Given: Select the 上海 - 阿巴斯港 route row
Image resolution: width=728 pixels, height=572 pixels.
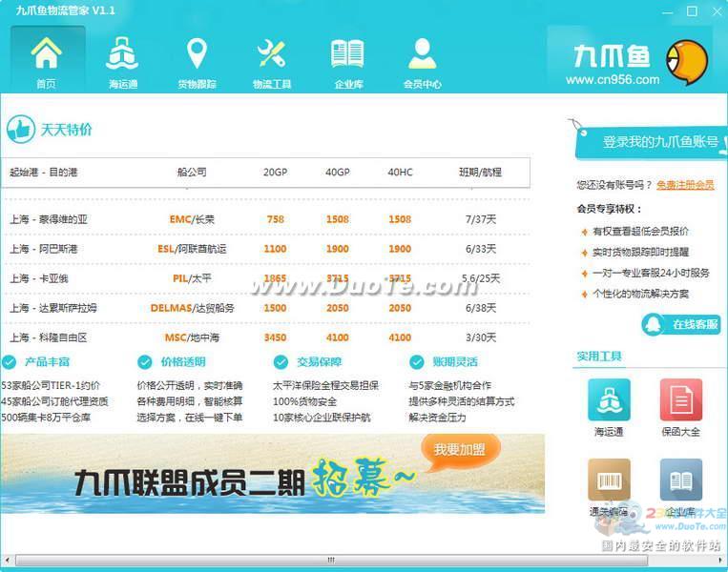Looking at the screenshot, I should [267, 249].
